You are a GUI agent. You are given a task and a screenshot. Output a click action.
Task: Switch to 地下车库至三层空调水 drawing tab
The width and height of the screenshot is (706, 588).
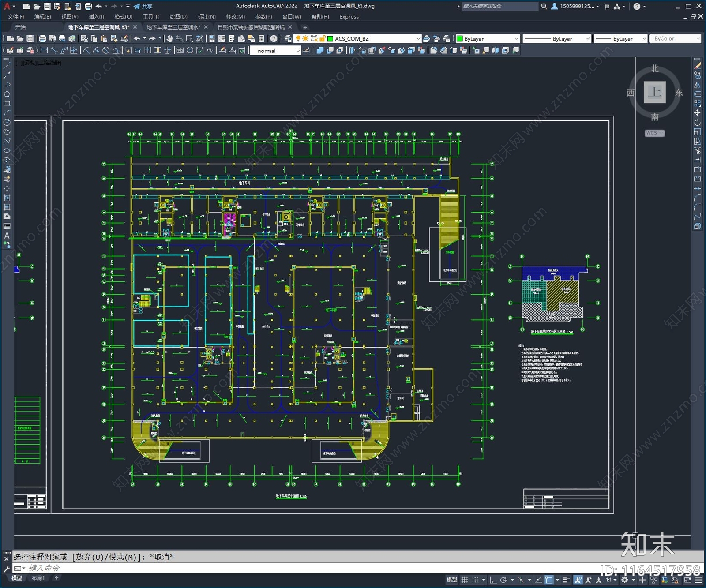pyautogui.click(x=173, y=27)
